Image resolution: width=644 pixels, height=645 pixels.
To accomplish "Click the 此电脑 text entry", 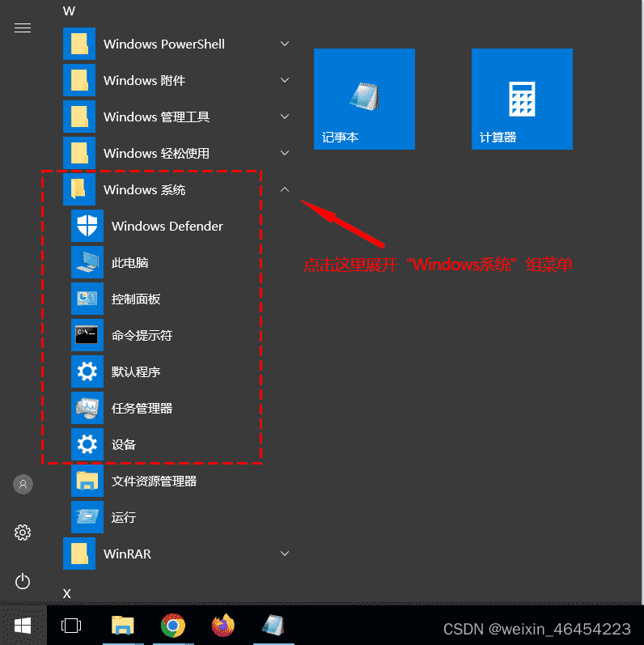I will (x=130, y=262).
